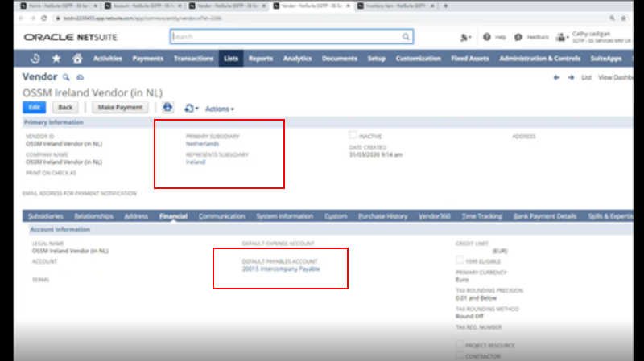Image resolution: width=644 pixels, height=361 pixels.
Task: Switch to the Custom subtab
Action: coord(336,216)
